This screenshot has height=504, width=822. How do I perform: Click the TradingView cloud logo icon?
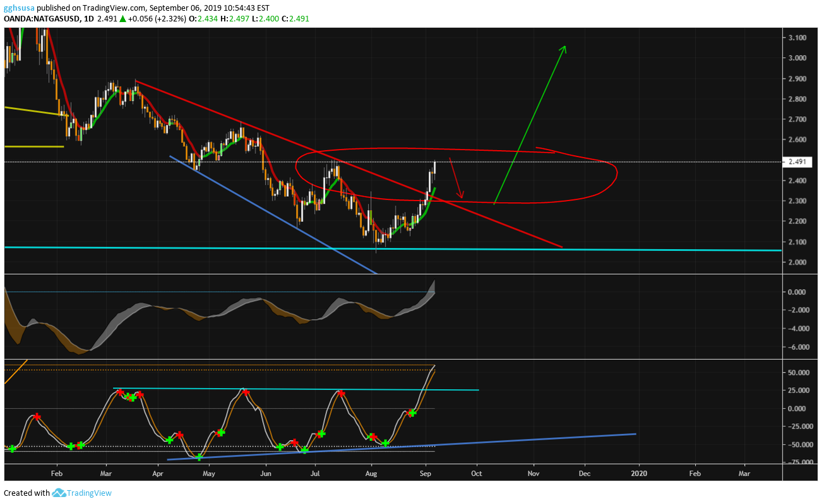pyautogui.click(x=59, y=493)
